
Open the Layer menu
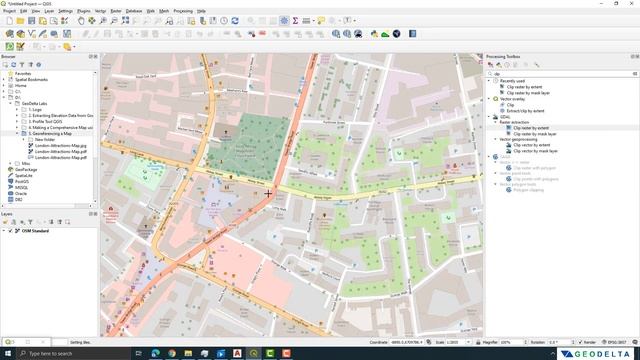tap(49, 11)
